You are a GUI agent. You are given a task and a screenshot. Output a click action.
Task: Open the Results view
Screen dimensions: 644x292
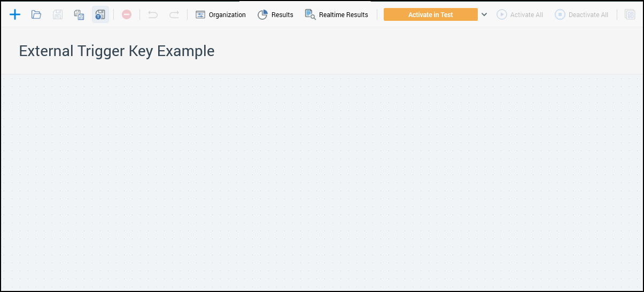click(x=276, y=14)
